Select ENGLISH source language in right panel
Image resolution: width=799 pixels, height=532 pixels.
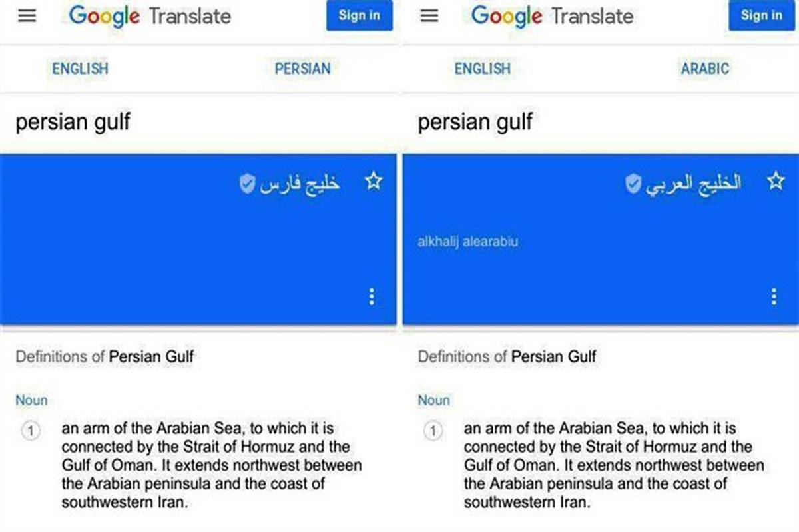(482, 68)
